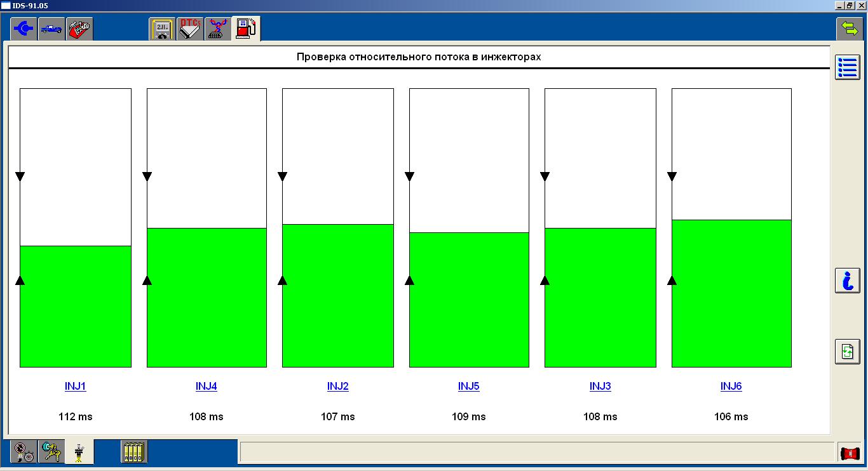Click the green INJ2 flow bar

tap(338, 296)
